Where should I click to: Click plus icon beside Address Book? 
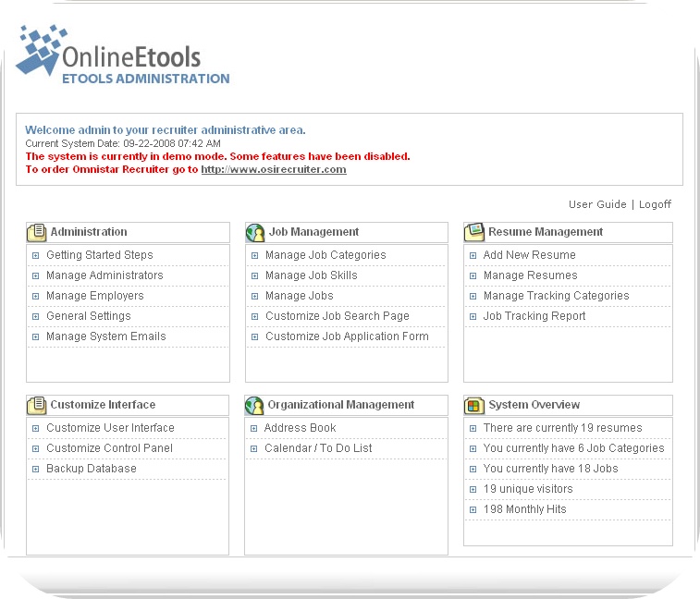click(x=253, y=429)
